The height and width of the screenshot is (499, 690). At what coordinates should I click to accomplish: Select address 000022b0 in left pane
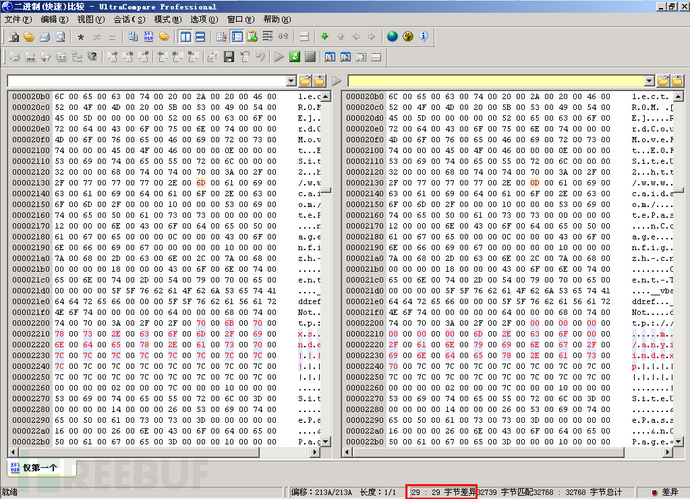pyautogui.click(x=31, y=441)
